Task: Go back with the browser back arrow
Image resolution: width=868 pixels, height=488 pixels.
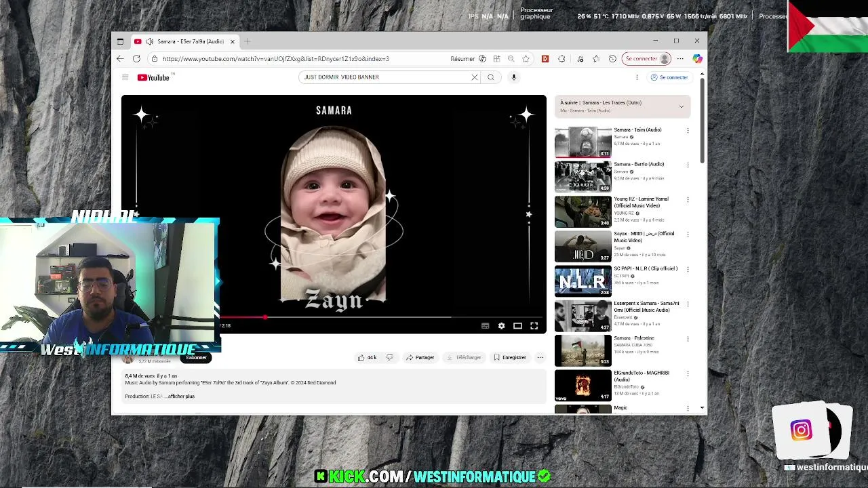Action: click(x=120, y=59)
